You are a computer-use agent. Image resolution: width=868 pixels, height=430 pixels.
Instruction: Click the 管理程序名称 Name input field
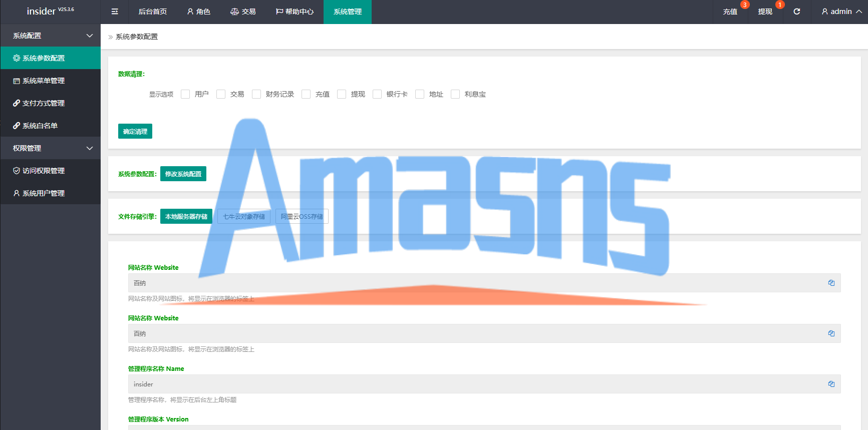click(x=484, y=384)
